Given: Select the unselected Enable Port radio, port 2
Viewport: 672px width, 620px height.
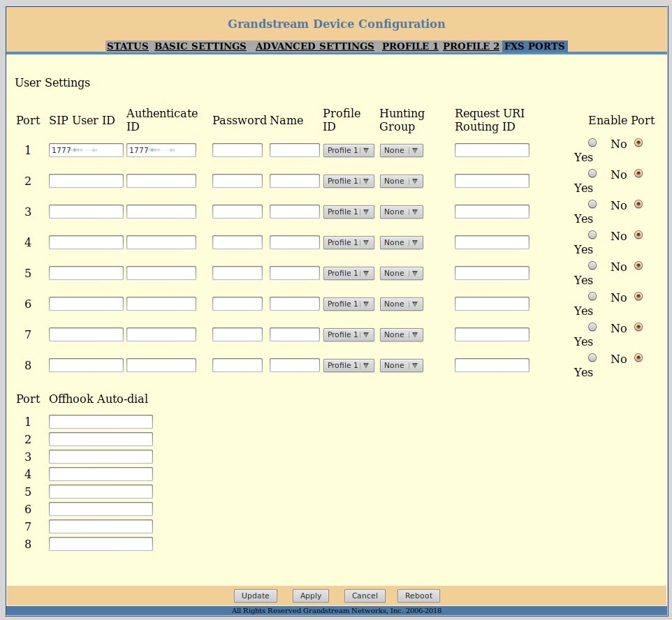Looking at the screenshot, I should pyautogui.click(x=592, y=173).
